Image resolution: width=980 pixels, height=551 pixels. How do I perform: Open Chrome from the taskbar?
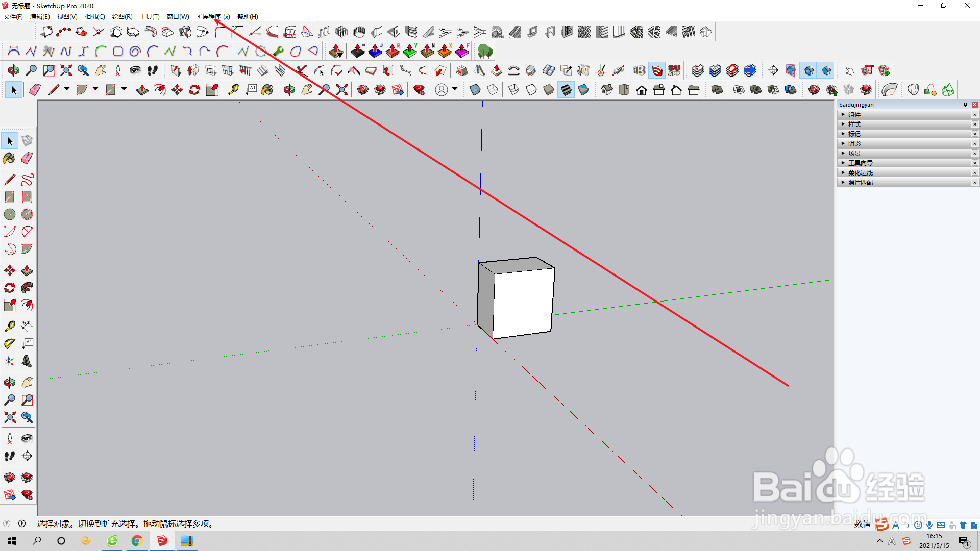click(x=137, y=541)
